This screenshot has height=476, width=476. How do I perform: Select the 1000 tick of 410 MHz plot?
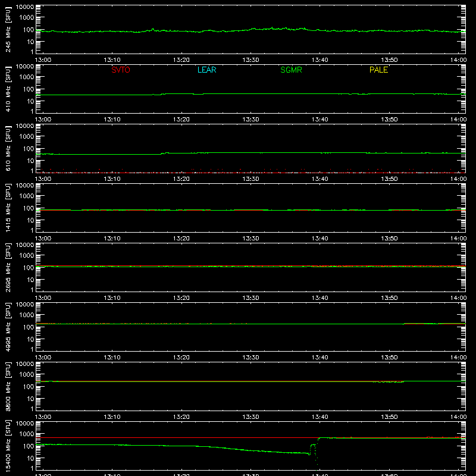click(27, 77)
